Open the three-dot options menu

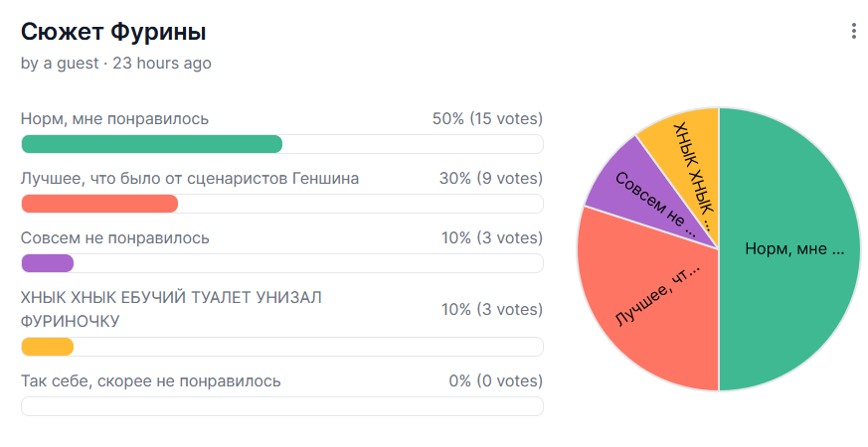853,32
